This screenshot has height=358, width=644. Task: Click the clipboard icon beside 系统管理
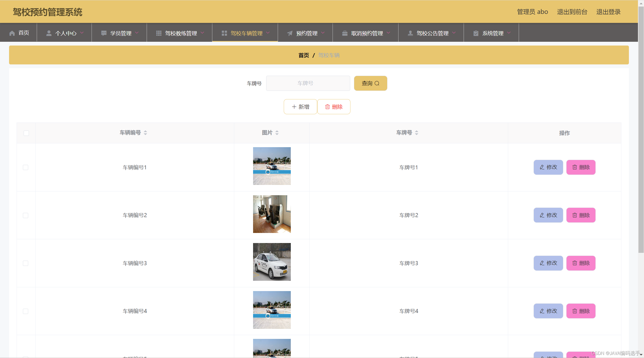[x=476, y=33]
